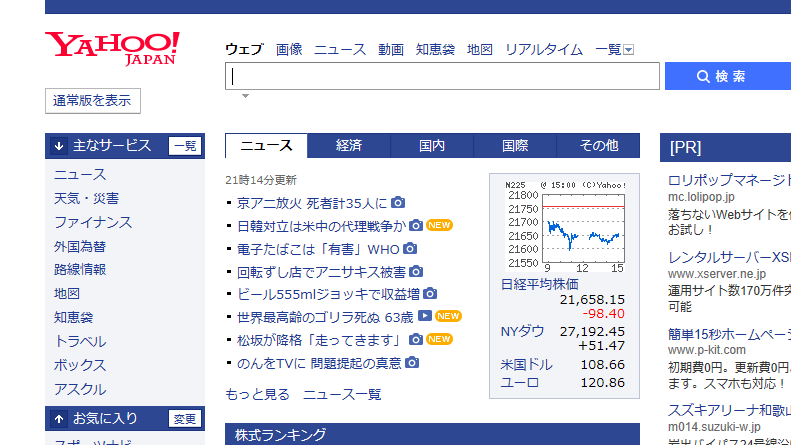Collapse 主なサービス section with down arrow

60,146
